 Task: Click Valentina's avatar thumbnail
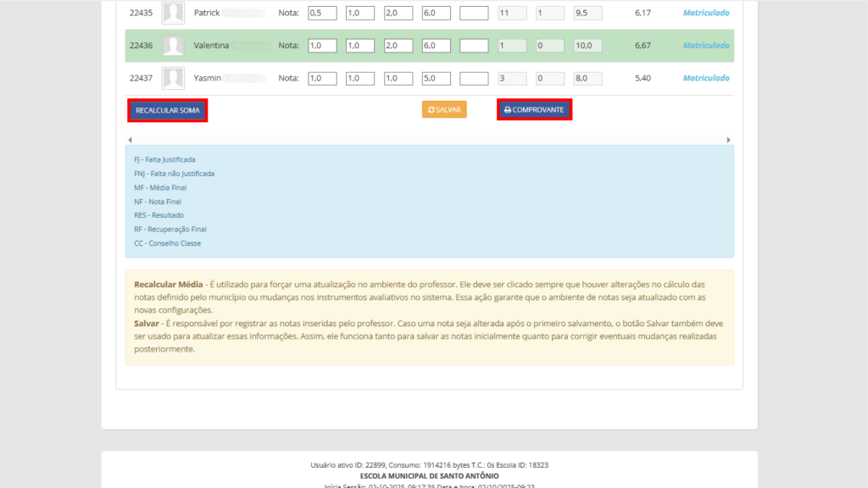coord(173,46)
